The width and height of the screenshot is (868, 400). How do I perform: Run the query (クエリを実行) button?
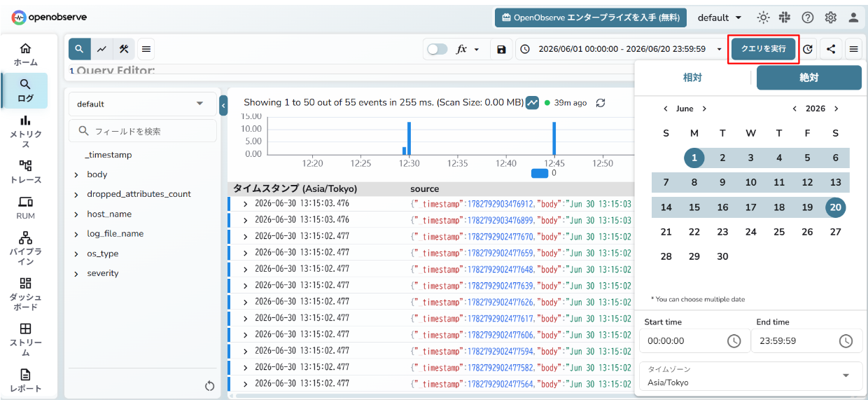point(763,49)
